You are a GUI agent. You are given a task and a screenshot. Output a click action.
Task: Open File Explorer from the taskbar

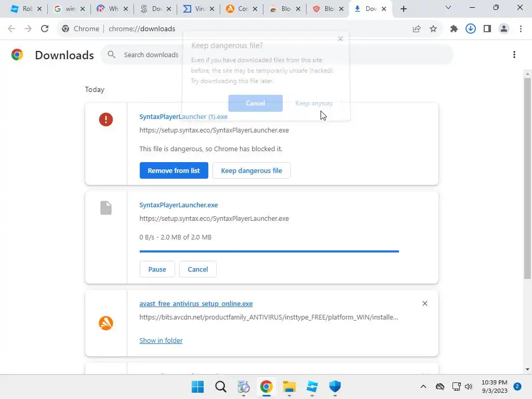(289, 387)
